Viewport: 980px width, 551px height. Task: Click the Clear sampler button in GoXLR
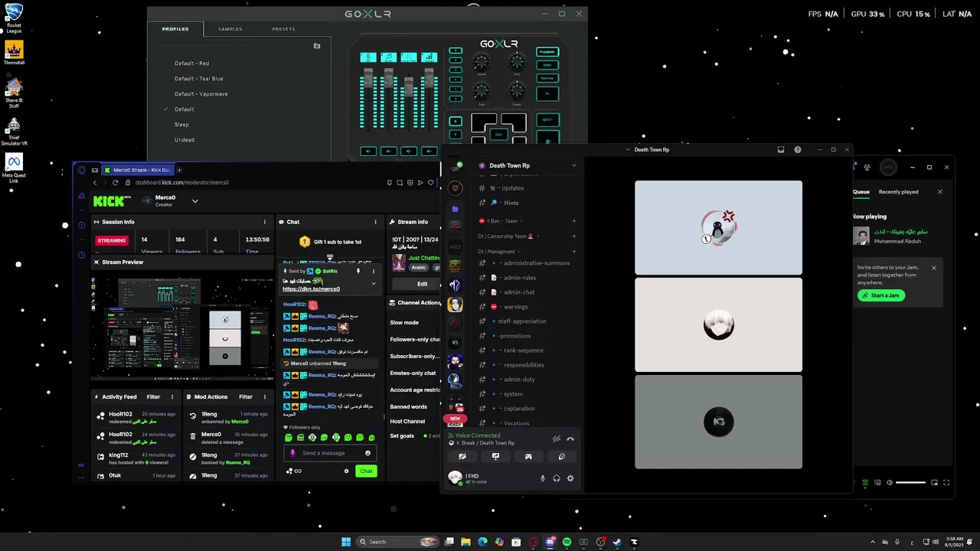point(498,134)
